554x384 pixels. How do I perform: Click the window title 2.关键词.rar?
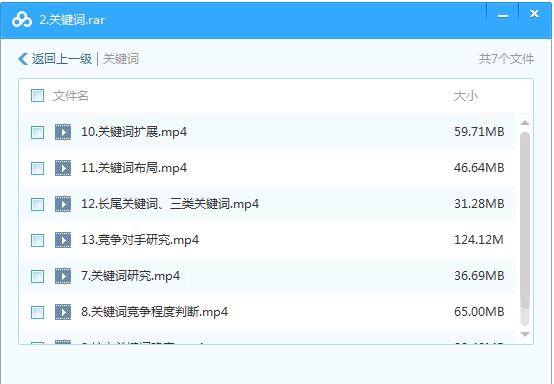(x=72, y=20)
